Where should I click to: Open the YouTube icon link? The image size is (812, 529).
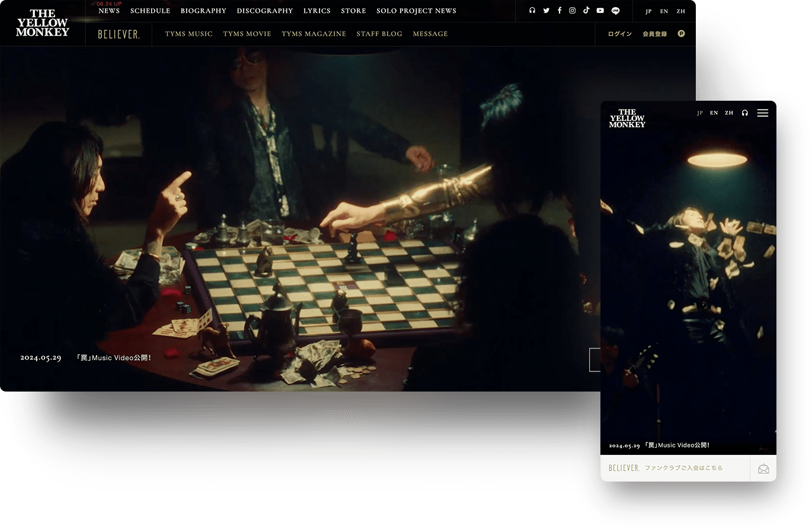(600, 11)
